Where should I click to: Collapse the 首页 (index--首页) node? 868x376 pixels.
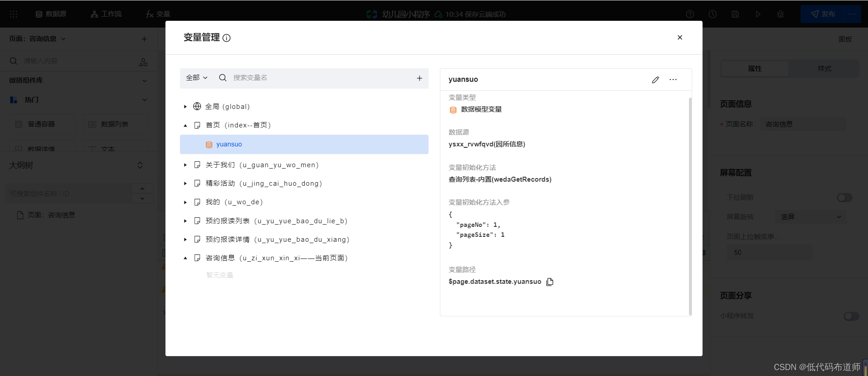coord(185,125)
